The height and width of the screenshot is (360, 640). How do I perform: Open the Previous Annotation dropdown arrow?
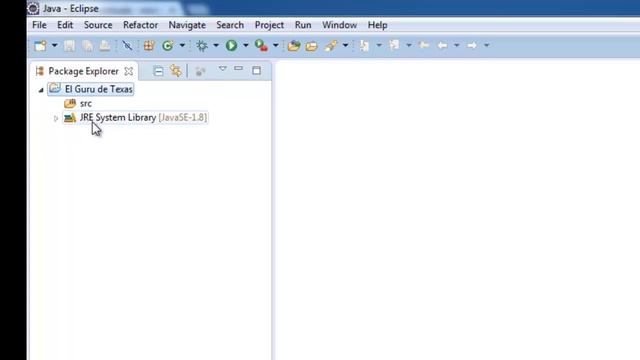(x=409, y=45)
